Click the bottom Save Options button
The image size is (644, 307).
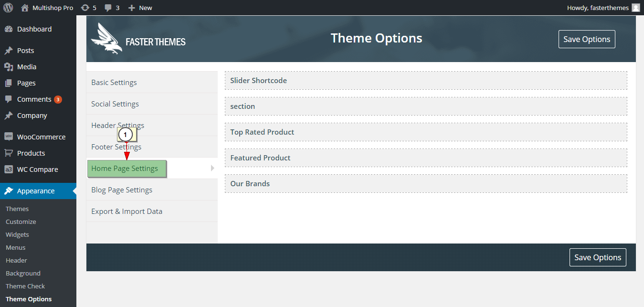click(x=598, y=257)
